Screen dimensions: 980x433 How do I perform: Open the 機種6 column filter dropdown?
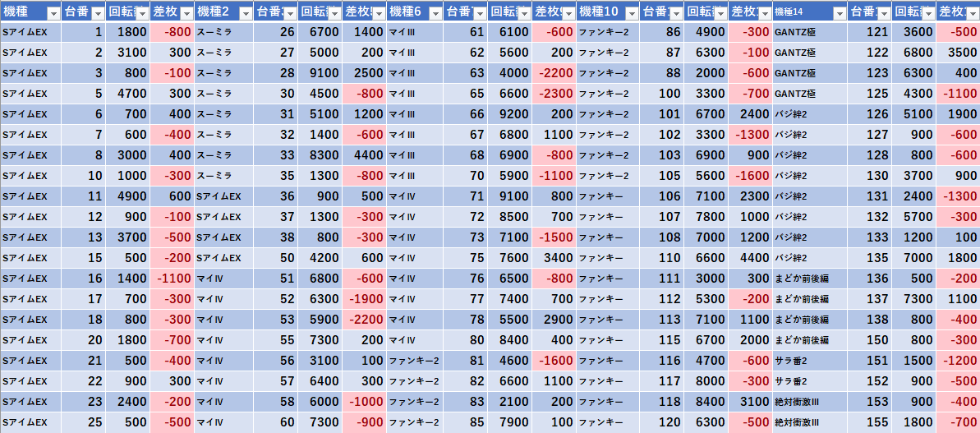(x=435, y=14)
